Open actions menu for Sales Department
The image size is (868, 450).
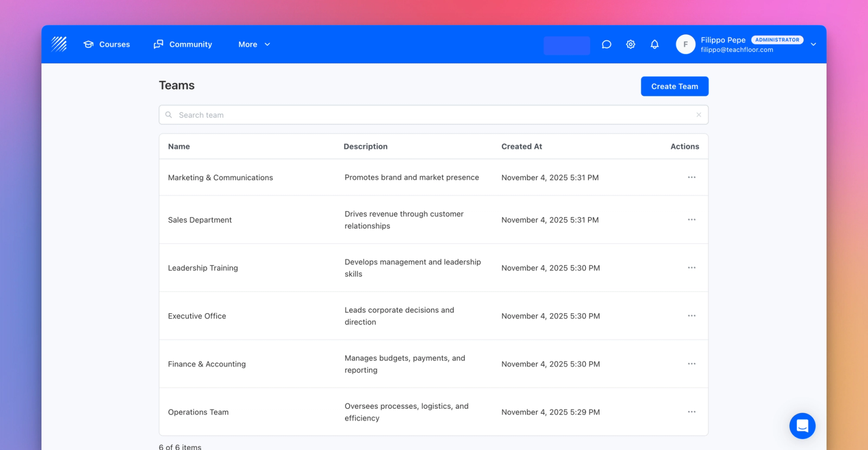(692, 220)
